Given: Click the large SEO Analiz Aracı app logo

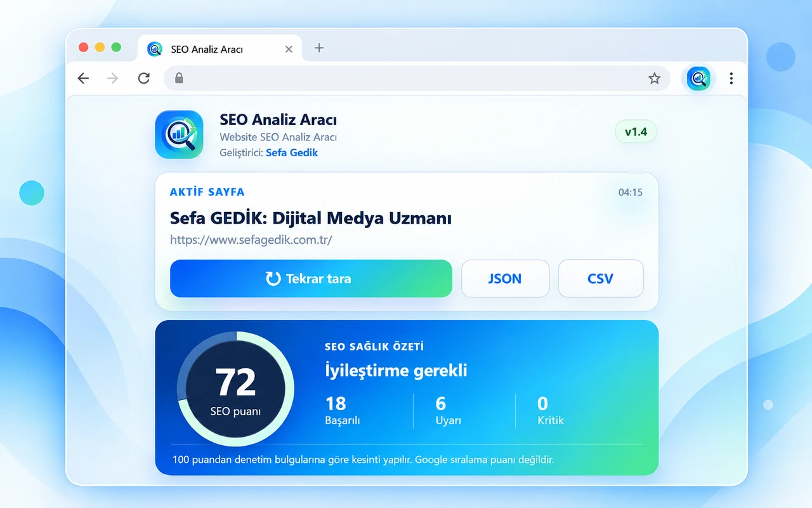Looking at the screenshot, I should (179, 135).
